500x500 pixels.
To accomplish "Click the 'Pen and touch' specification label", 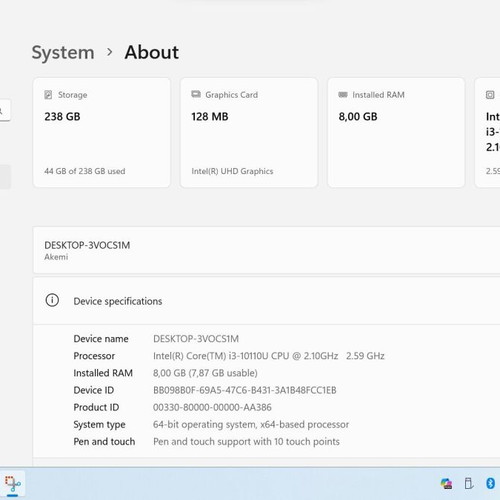I will (x=104, y=442).
